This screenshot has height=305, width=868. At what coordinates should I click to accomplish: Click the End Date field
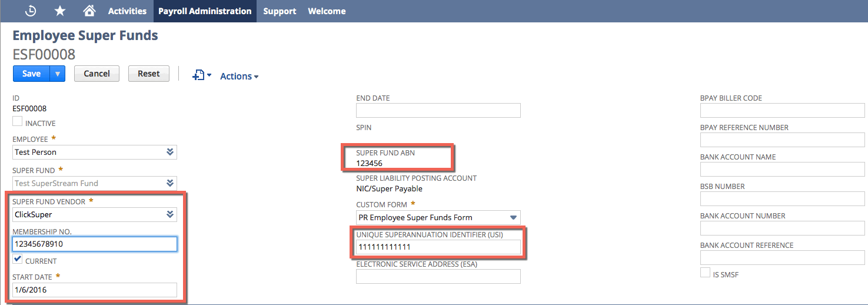click(x=438, y=110)
